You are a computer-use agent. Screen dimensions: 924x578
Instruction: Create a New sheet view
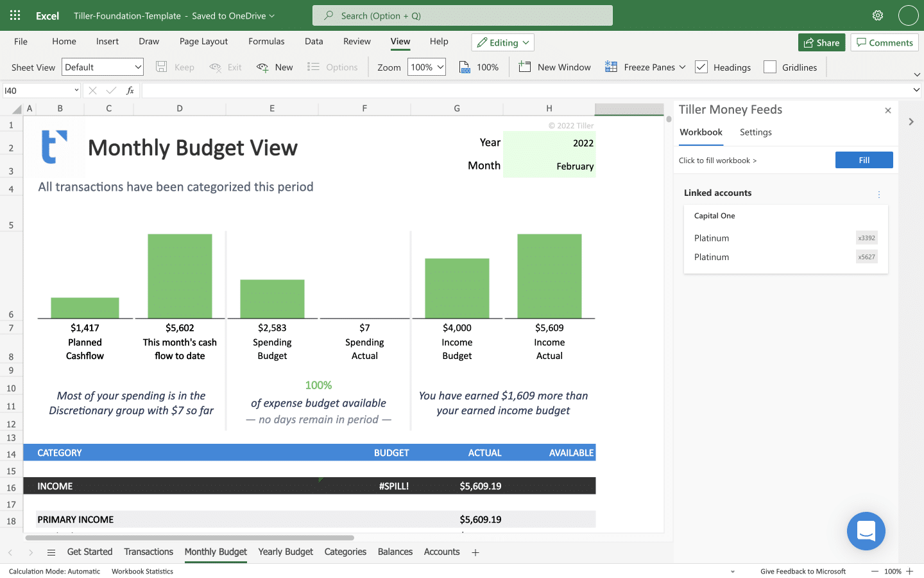(x=275, y=67)
